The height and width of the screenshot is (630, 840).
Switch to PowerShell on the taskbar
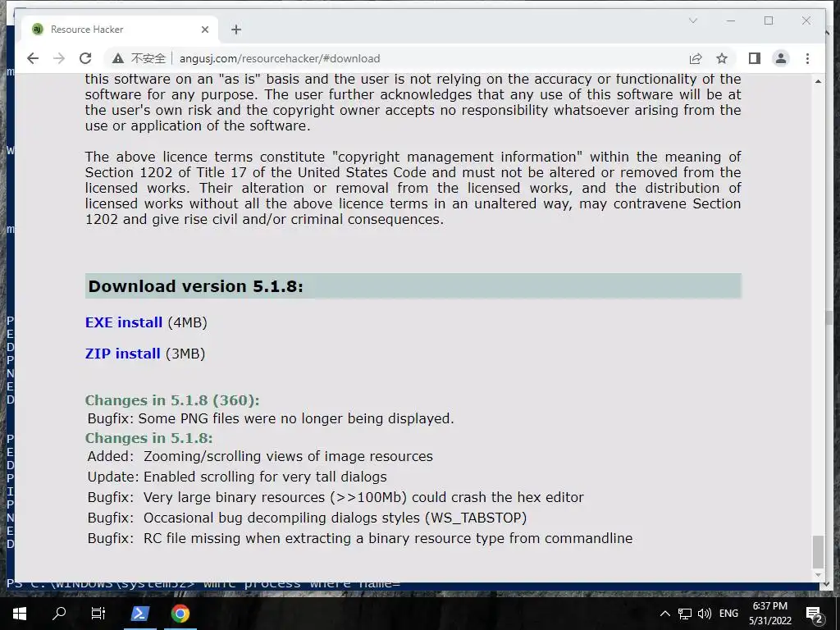139,614
